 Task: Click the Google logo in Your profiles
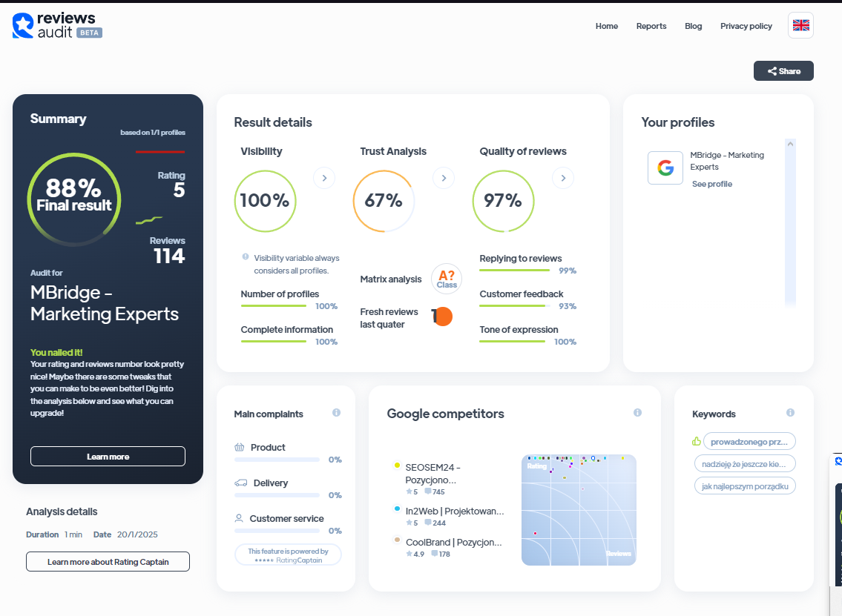(x=665, y=168)
